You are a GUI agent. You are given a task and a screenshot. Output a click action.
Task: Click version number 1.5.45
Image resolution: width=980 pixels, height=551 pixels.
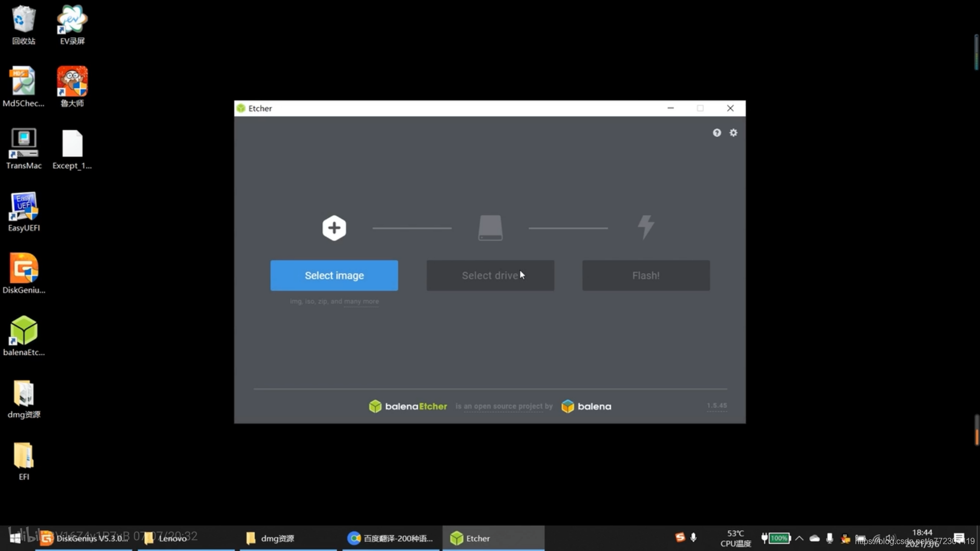[x=717, y=406]
